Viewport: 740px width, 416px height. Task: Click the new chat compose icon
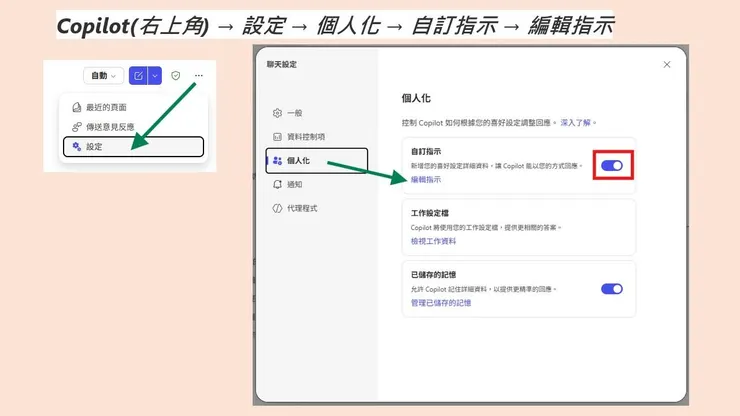click(138, 76)
